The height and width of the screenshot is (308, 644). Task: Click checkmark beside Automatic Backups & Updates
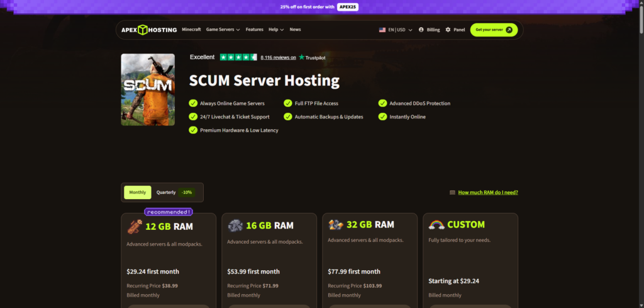tap(287, 117)
